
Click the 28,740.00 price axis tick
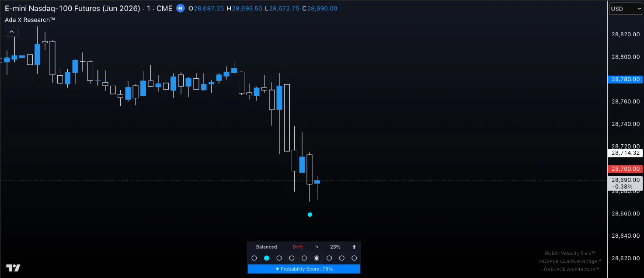(x=626, y=124)
